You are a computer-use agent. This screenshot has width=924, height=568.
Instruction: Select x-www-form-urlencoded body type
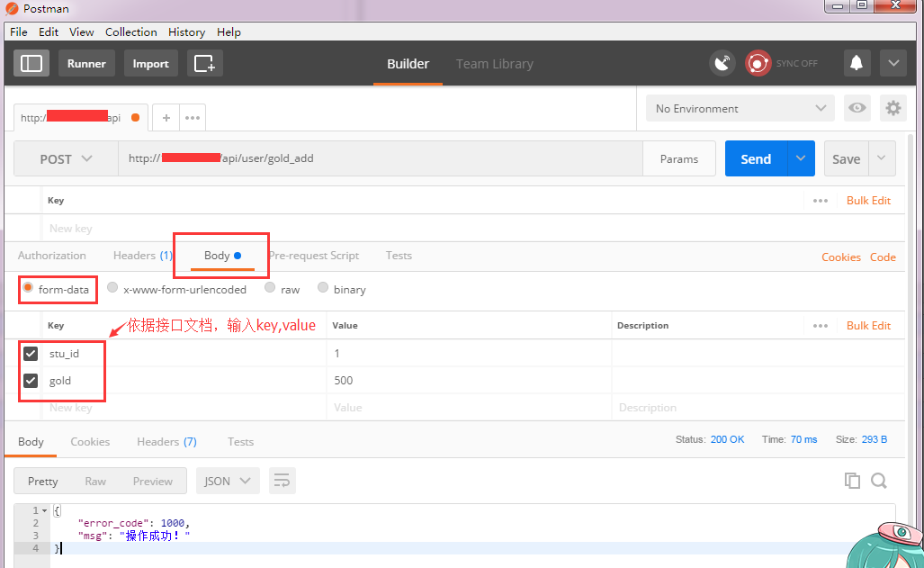point(112,288)
